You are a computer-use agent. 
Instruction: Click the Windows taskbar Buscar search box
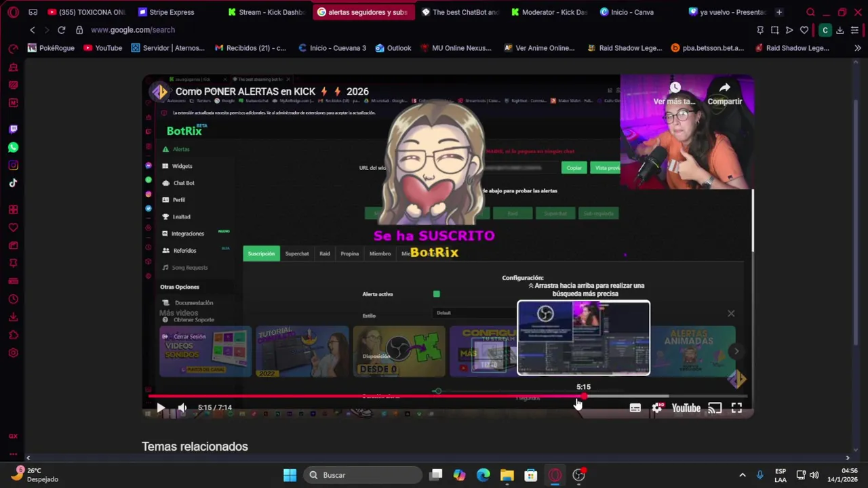click(x=363, y=475)
